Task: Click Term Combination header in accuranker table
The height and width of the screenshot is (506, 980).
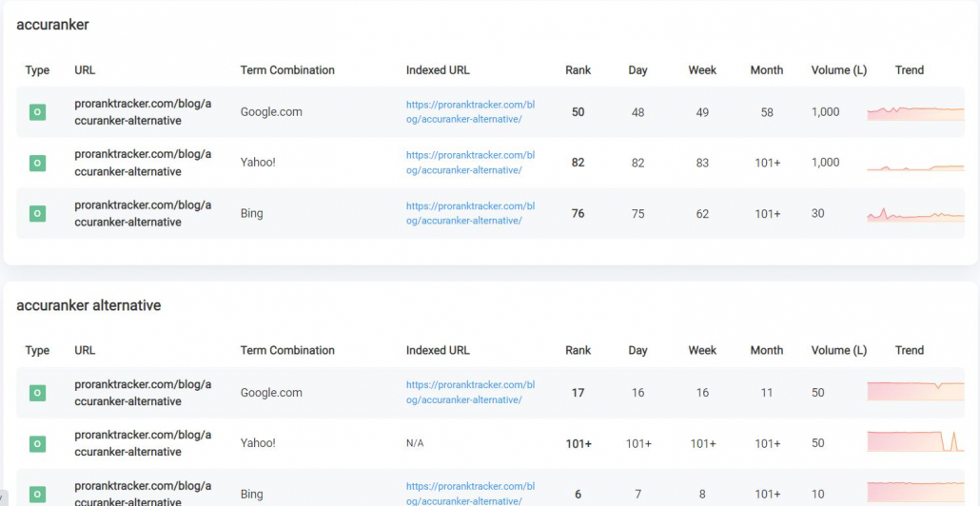Action: click(x=287, y=70)
